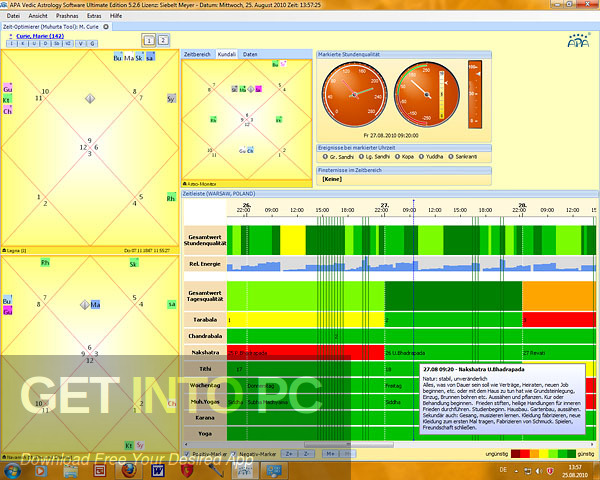Image resolution: width=600 pixels, height=480 pixels.
Task: Click the 'K' chart toolbar button
Action: coord(23,44)
